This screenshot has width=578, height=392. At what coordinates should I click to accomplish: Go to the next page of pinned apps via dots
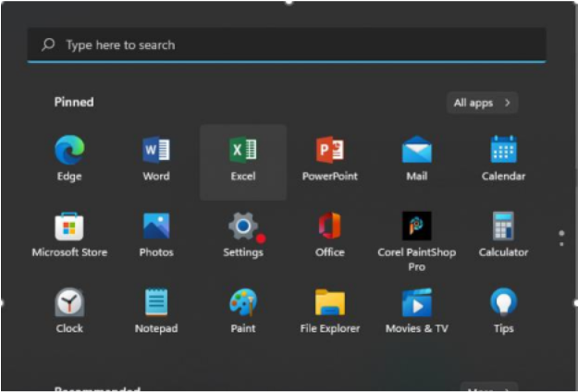[561, 244]
